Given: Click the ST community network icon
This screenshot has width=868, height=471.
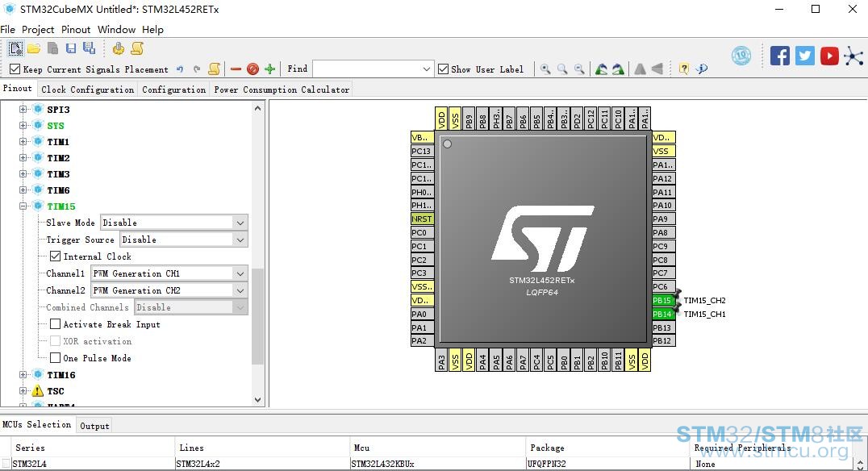Looking at the screenshot, I should [x=853, y=56].
